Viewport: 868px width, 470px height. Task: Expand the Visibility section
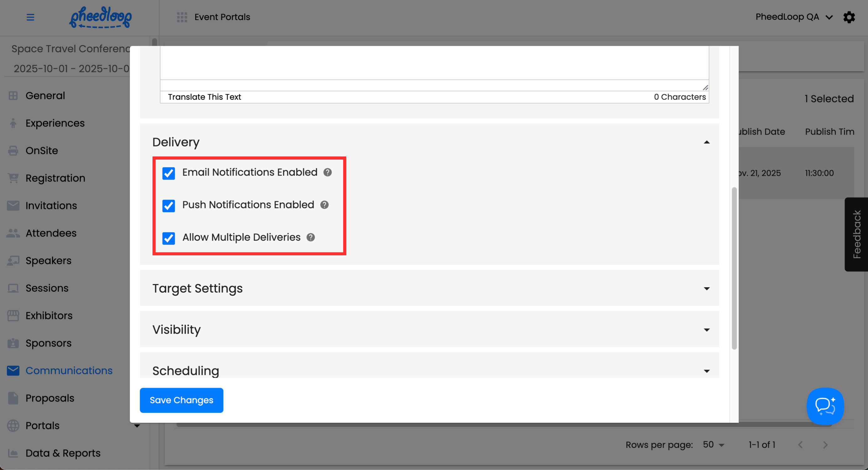pos(707,330)
